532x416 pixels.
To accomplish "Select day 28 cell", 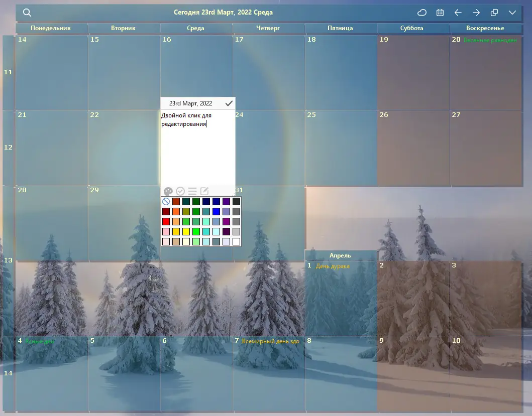I will [x=52, y=223].
